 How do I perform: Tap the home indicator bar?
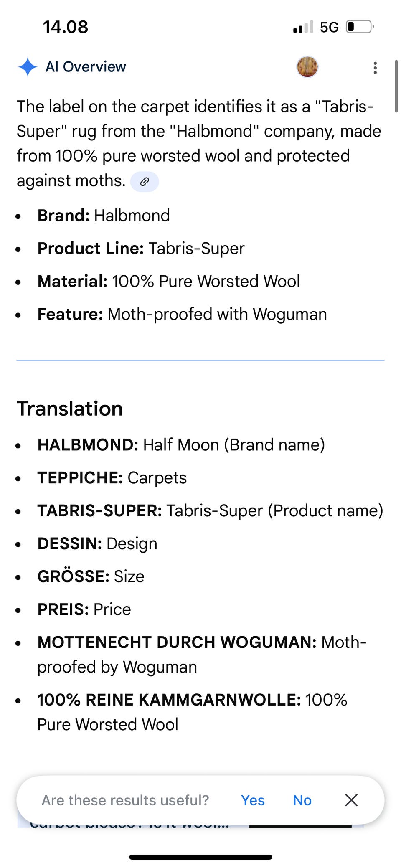click(x=200, y=857)
